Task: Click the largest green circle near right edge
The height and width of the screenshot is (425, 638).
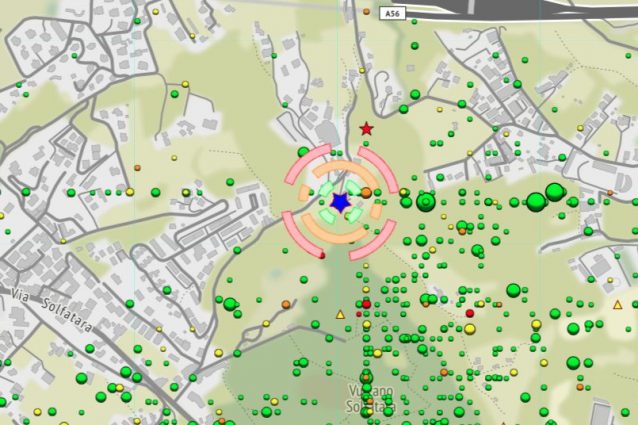Action: tap(555, 192)
